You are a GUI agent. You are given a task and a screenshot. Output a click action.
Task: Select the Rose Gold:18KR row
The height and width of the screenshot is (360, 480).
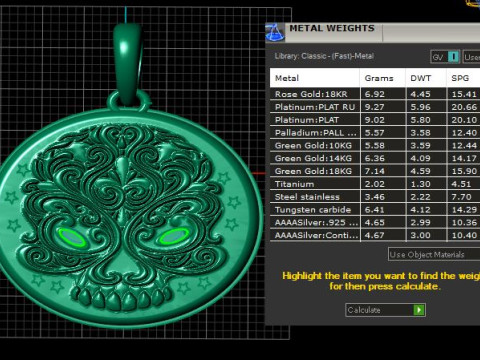coord(375,94)
